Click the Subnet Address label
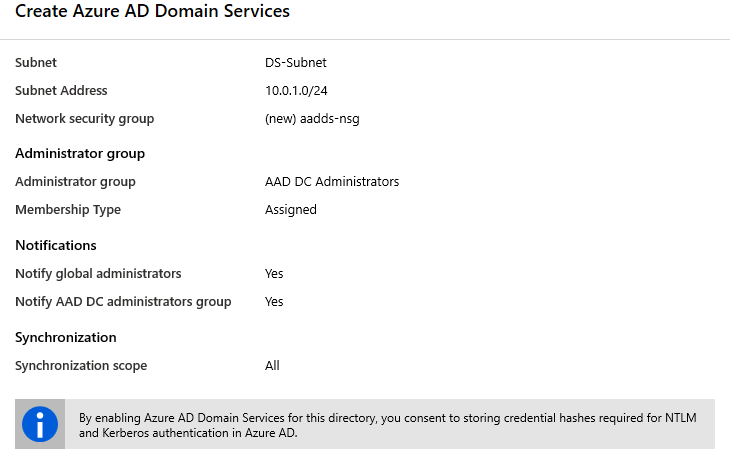The height and width of the screenshot is (461, 730). [61, 91]
